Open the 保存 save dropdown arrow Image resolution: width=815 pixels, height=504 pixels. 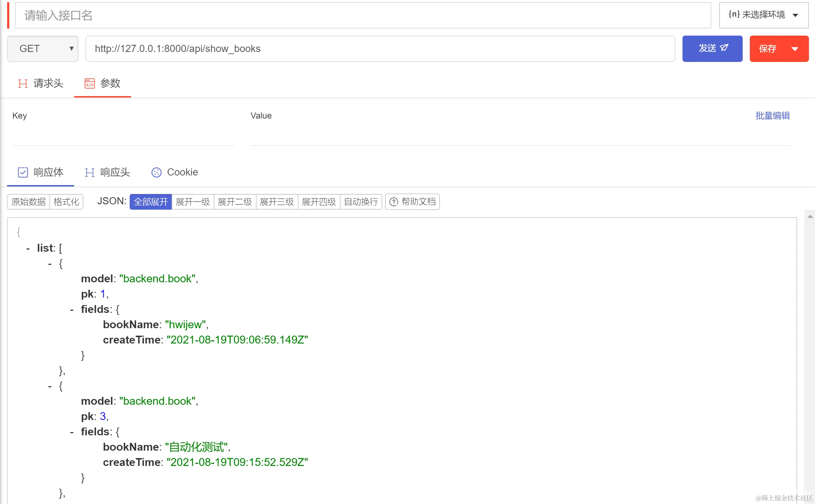(x=795, y=49)
